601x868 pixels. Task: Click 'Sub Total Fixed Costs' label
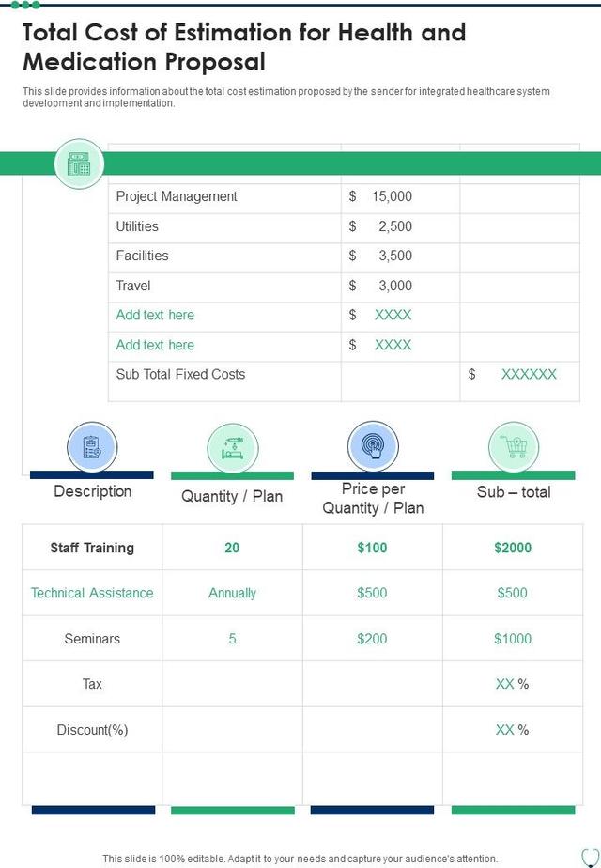[180, 374]
